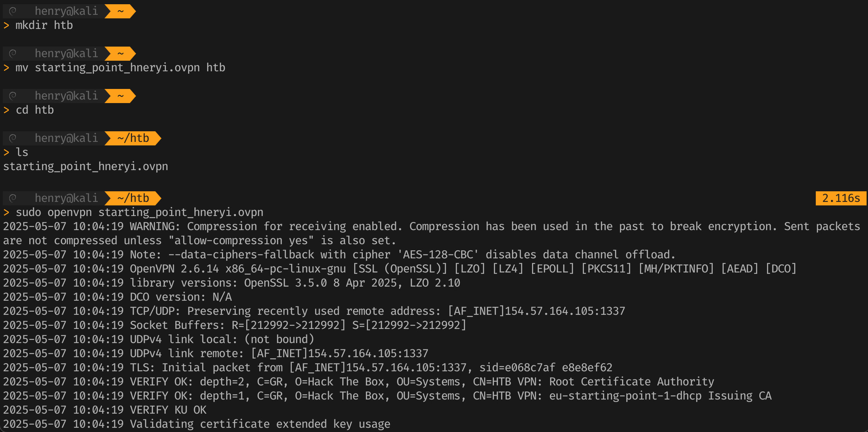Click the quoted "allow-compression yes" text
The width and height of the screenshot is (868, 432).
241,241
